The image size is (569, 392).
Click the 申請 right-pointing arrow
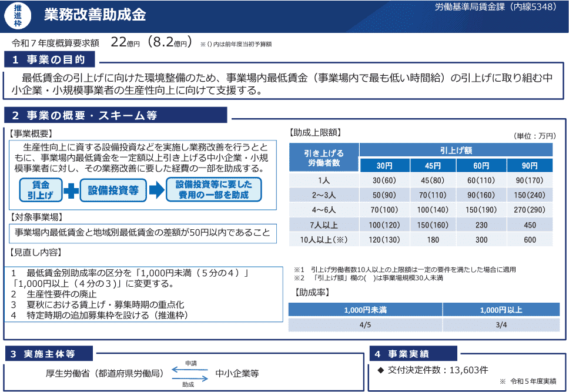pos(190,370)
